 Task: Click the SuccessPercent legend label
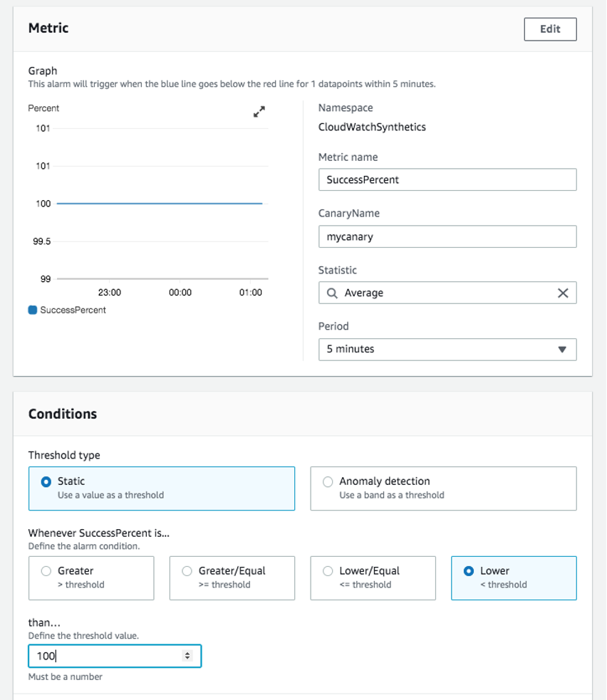(x=73, y=310)
